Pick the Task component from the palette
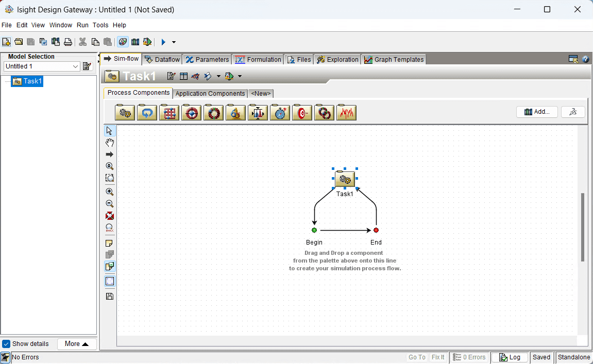The width and height of the screenshot is (593, 364). click(x=125, y=112)
